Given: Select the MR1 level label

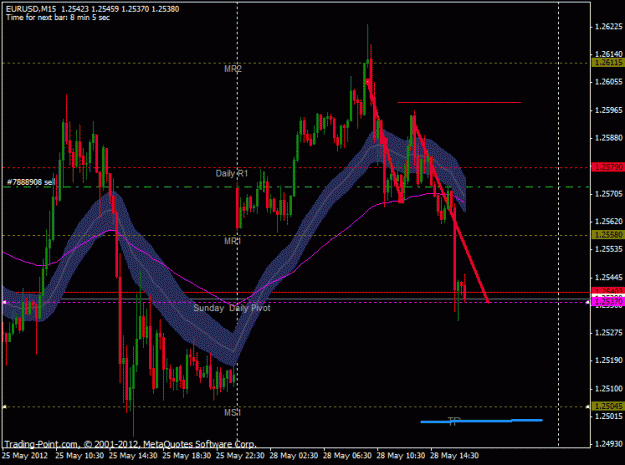Looking at the screenshot, I should (232, 241).
